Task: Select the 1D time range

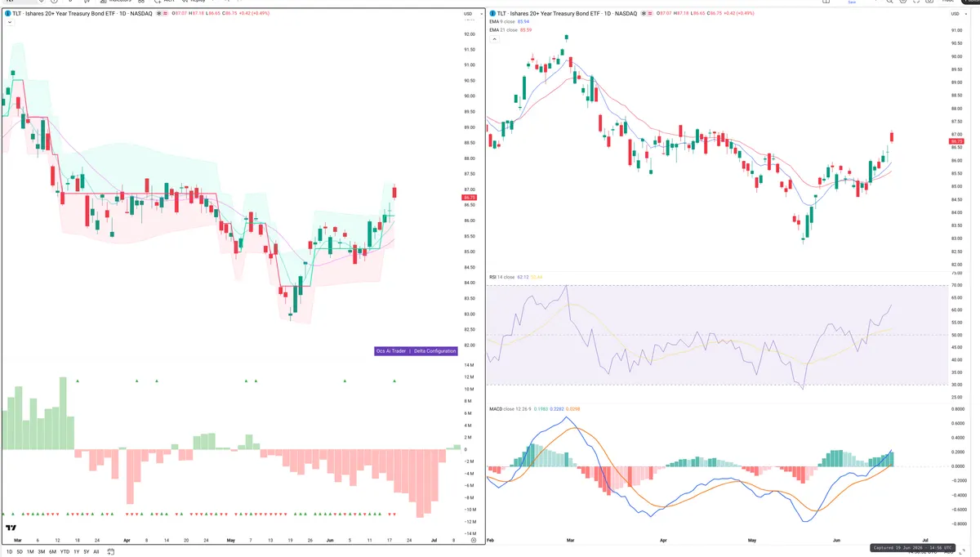Action: tap(9, 552)
